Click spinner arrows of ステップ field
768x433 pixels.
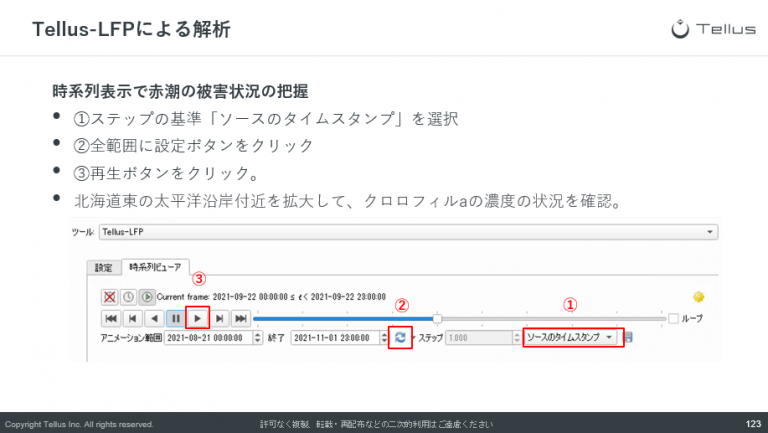click(x=517, y=337)
